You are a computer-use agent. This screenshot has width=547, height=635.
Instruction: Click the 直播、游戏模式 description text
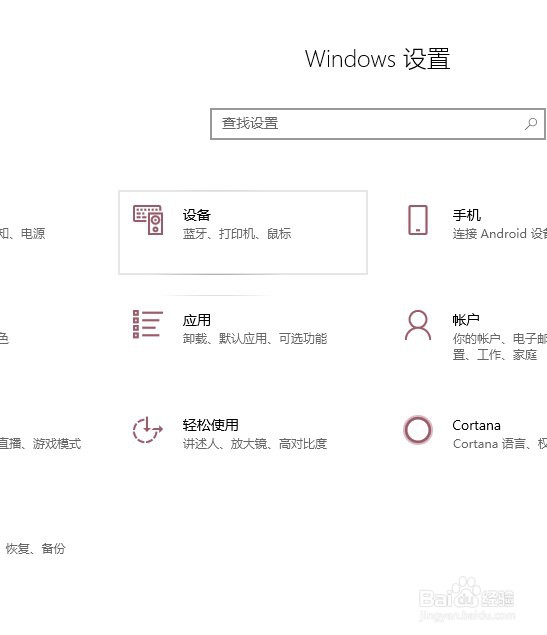pos(40,444)
